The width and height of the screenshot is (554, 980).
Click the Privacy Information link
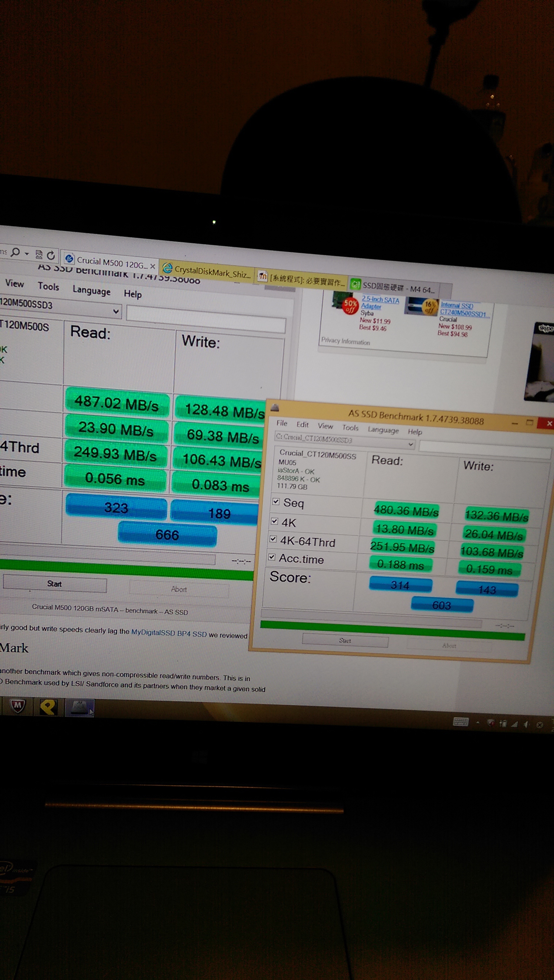pyautogui.click(x=346, y=341)
